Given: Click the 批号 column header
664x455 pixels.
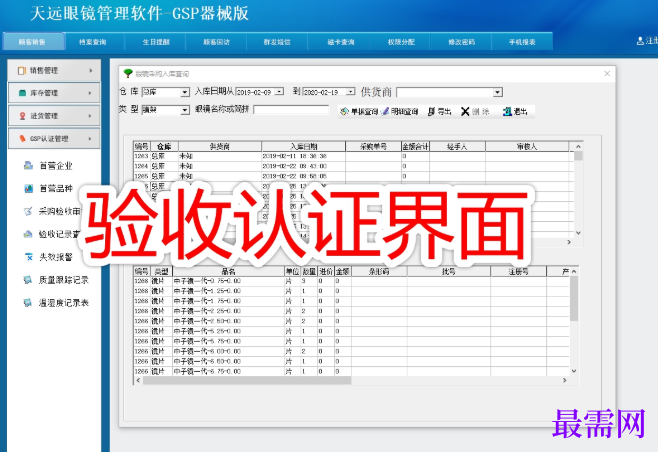Looking at the screenshot, I should pyautogui.click(x=449, y=272).
